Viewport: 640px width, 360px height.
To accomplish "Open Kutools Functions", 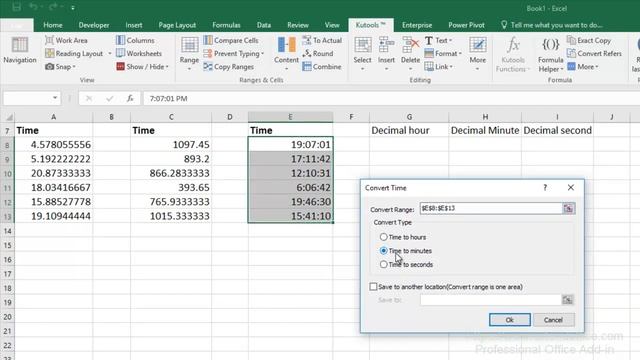I will coord(513,55).
